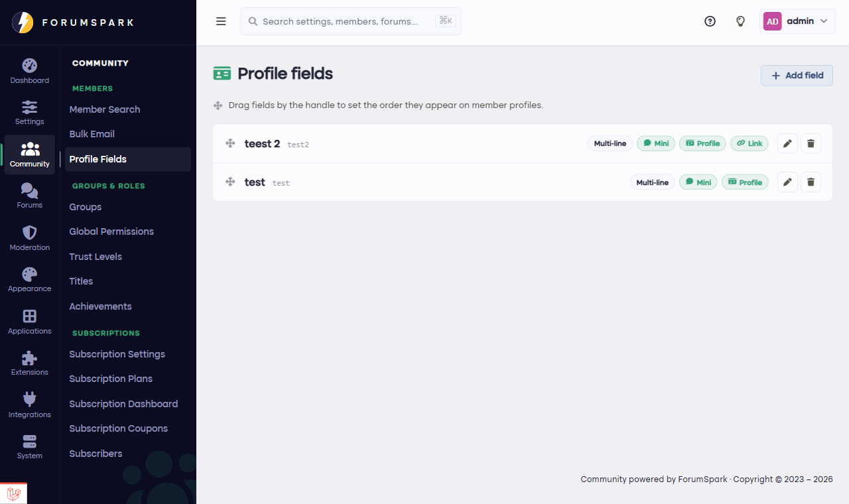Select Profile Fields in the sidebar

tap(128, 159)
